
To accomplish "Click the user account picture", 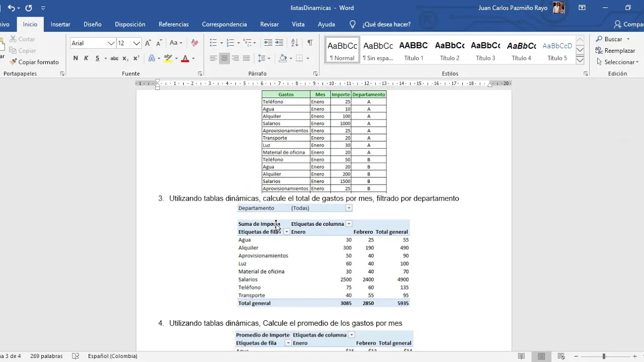I will click(x=559, y=8).
